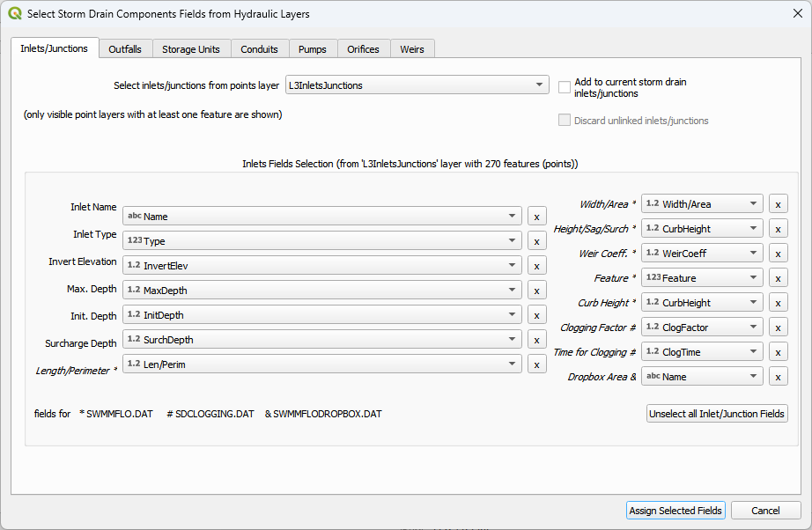
Task: Open the points layer L3InletsJunctions dropdown
Action: tap(417, 85)
